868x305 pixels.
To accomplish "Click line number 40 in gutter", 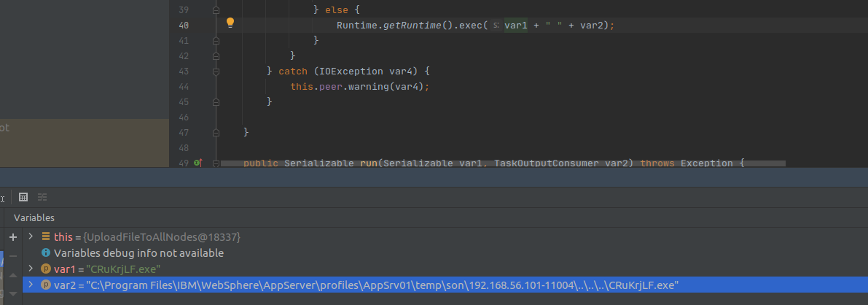I will [184, 26].
